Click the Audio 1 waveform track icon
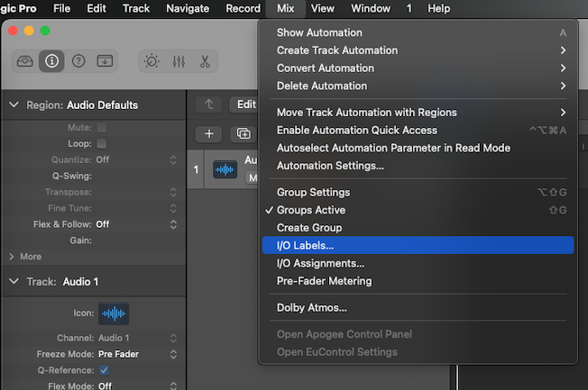This screenshot has height=390, width=588. tap(224, 169)
